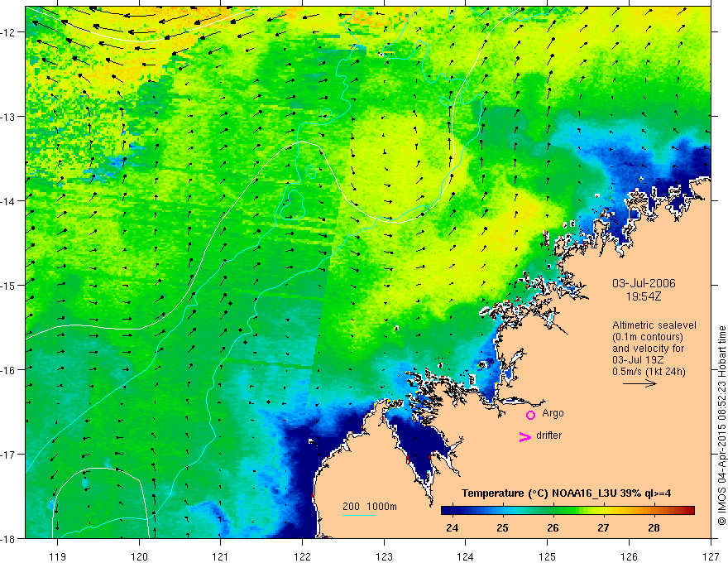Click longitude axis label 124
Screen dimensions: 728x563
[x=466, y=556]
